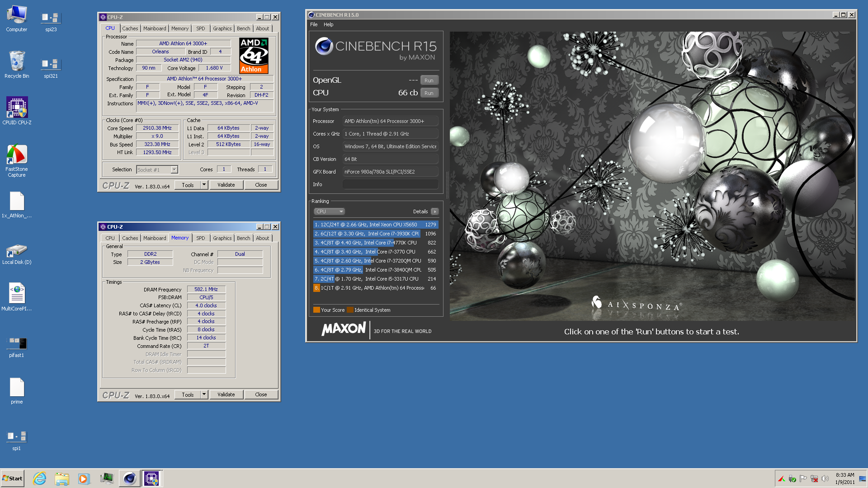Click the AMD Athlon 64 logo image

point(254,56)
